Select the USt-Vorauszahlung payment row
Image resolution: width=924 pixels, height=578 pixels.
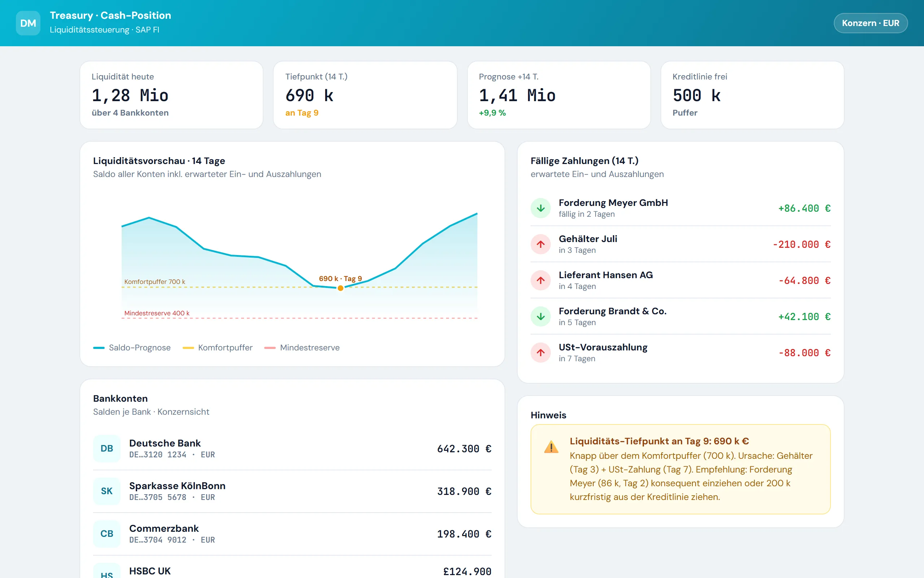680,353
